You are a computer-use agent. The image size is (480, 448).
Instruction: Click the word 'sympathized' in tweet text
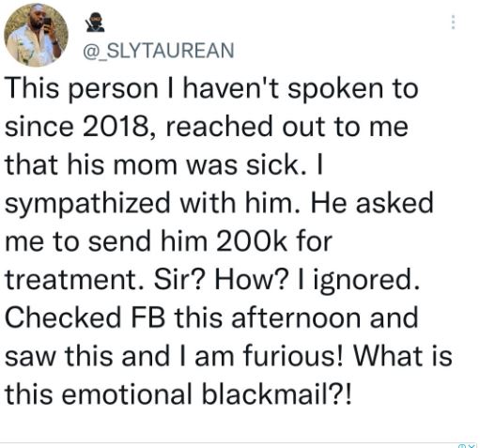87,205
